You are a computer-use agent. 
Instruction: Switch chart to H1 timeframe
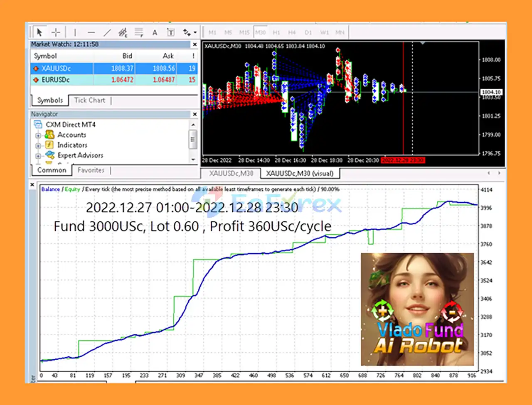[x=276, y=32]
